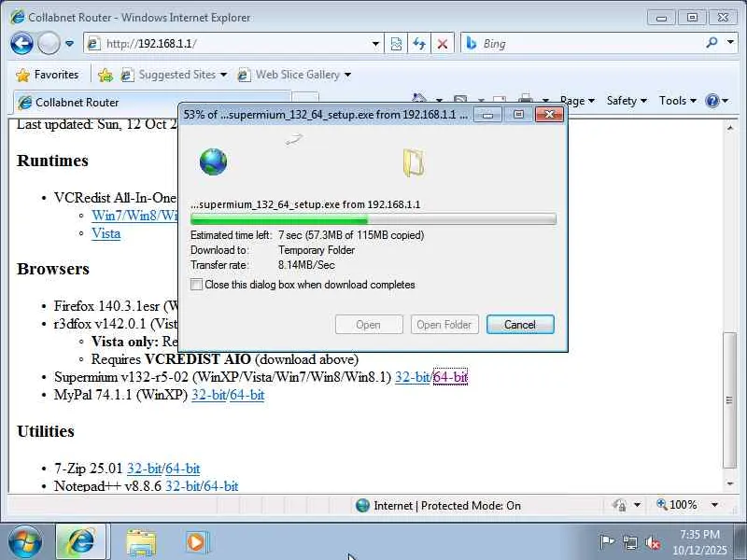Viewport: 747px width, 560px height.
Task: Open the Windows Start orb
Action: tap(25, 542)
